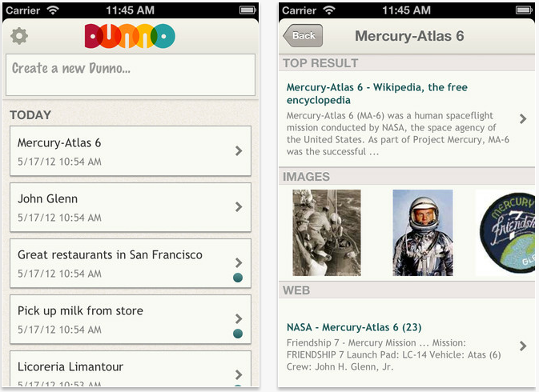
Task: Tap chevron on Licoreria Limantour row
Action: coord(239,374)
